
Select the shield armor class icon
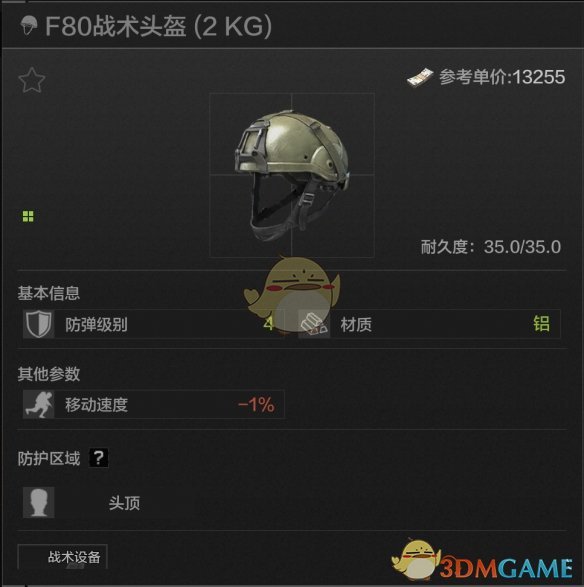pyautogui.click(x=39, y=324)
